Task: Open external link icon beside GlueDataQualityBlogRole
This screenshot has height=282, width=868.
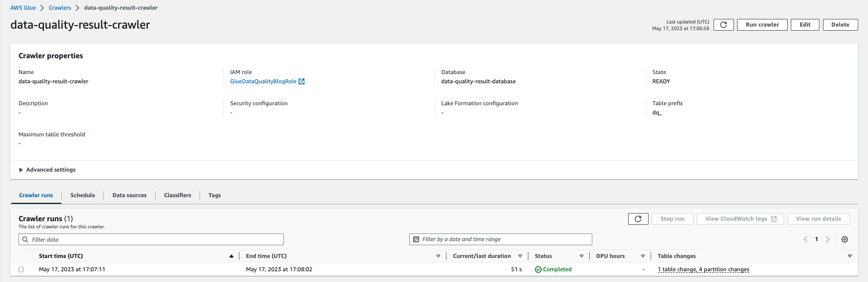Action: pos(301,81)
